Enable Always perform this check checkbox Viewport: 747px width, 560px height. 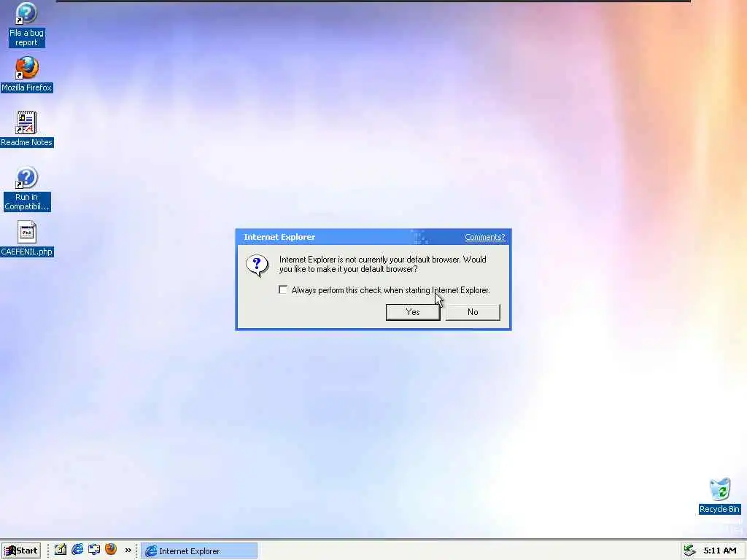click(x=283, y=289)
